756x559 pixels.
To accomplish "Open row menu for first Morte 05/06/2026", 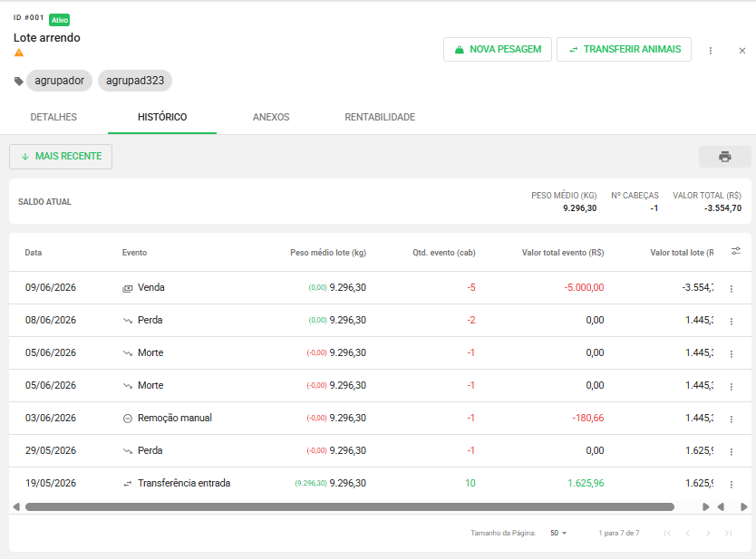I will [x=732, y=353].
